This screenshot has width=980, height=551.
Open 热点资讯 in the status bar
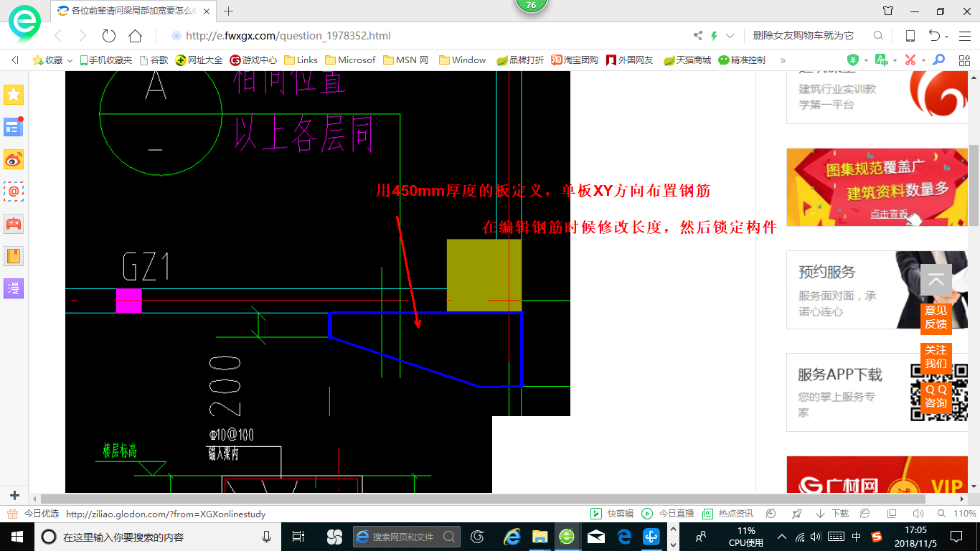pos(727,514)
